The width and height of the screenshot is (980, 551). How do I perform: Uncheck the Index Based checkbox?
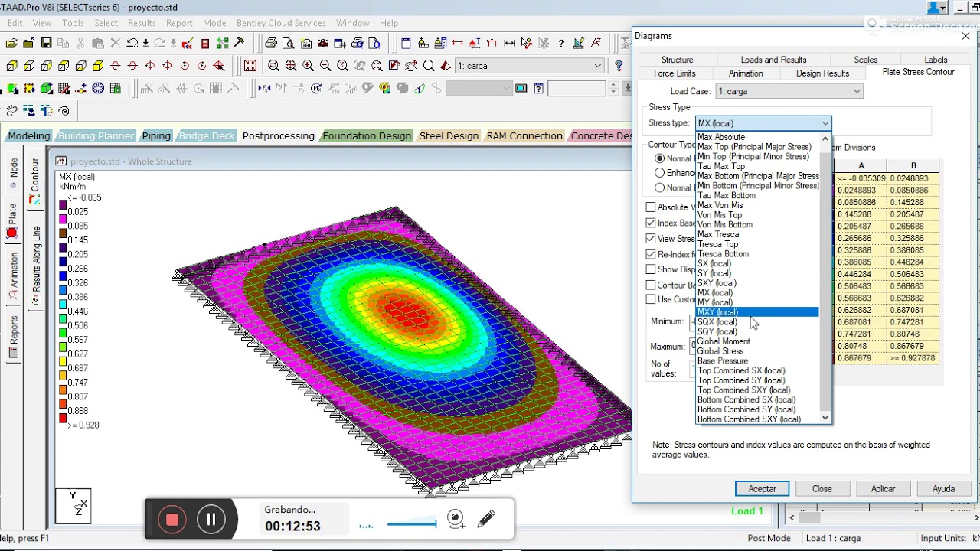click(x=651, y=223)
